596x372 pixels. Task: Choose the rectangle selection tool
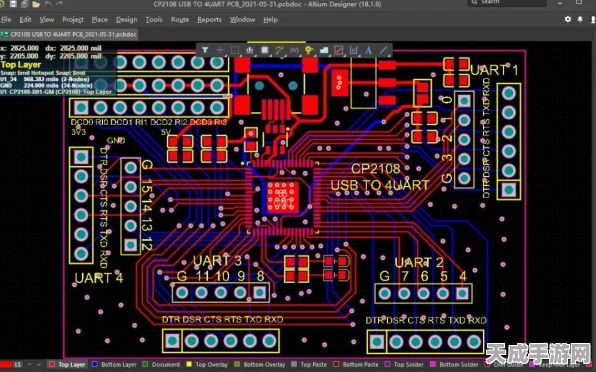(235, 50)
